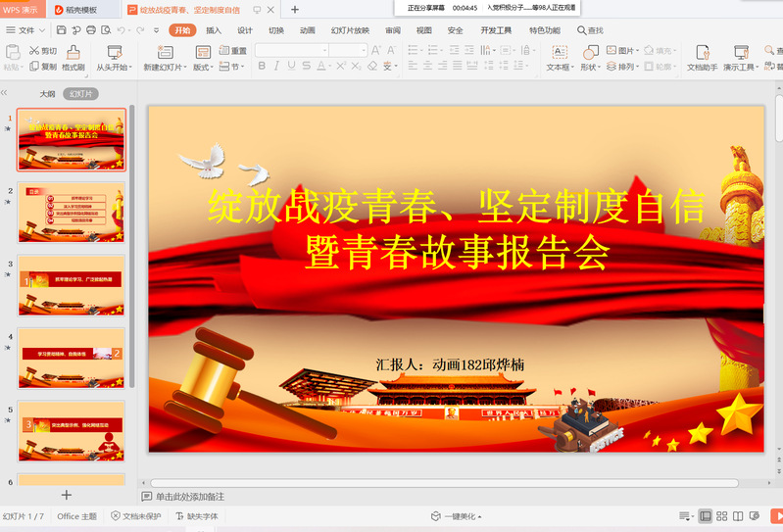
Task: Switch to the Outline (大纲) pane view
Action: click(x=47, y=94)
